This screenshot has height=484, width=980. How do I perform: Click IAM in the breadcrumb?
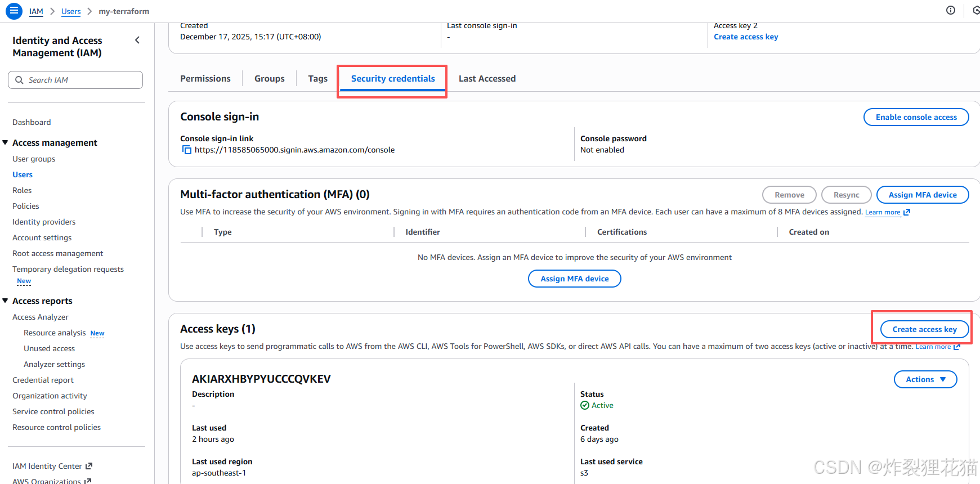(36, 11)
